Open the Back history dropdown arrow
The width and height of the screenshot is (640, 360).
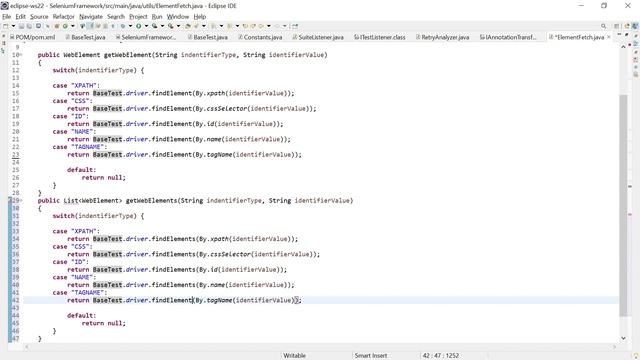(269, 26)
